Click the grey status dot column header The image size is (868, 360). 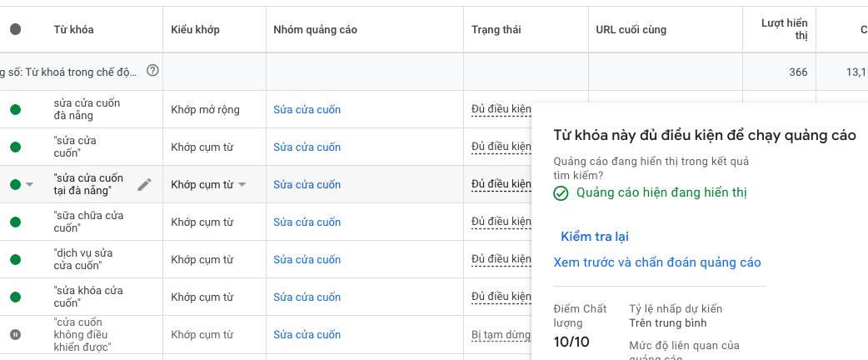pyautogui.click(x=15, y=29)
